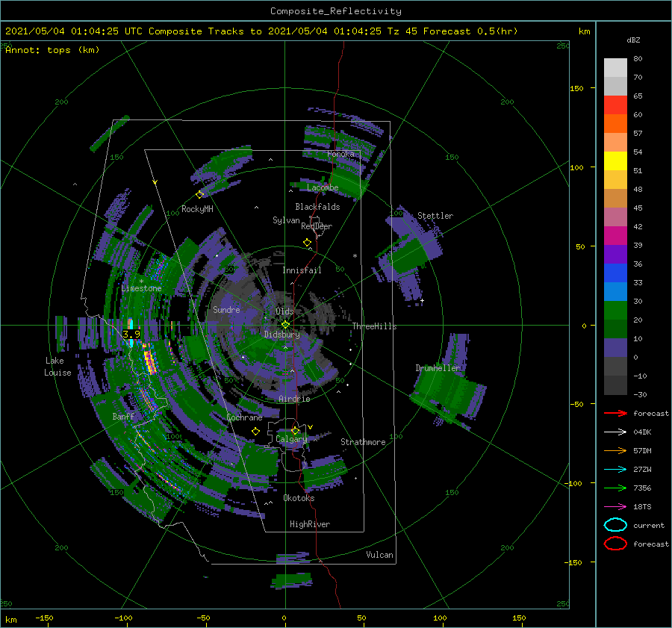Select bright green swatch between 30 and 20
Screen dimensions: 672x628
point(615,311)
